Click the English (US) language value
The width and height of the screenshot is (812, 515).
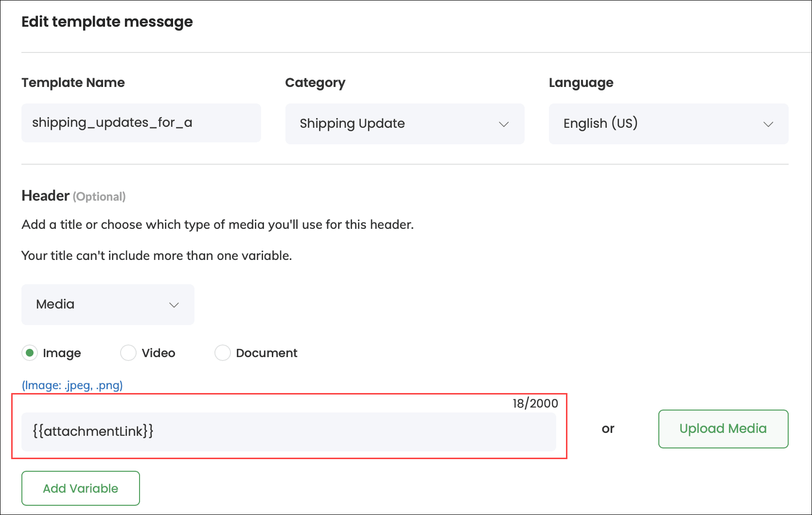pos(600,124)
